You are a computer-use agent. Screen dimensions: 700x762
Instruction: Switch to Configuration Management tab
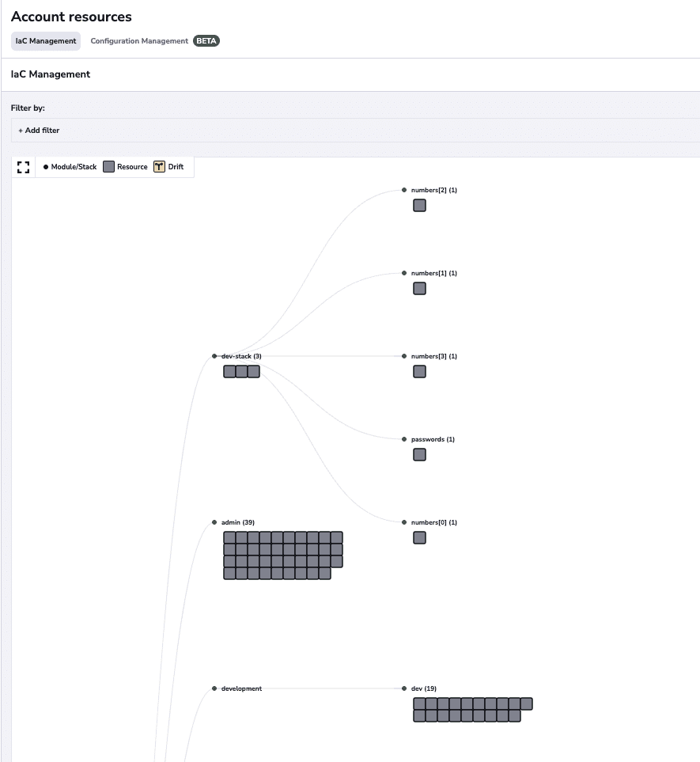pyautogui.click(x=139, y=41)
